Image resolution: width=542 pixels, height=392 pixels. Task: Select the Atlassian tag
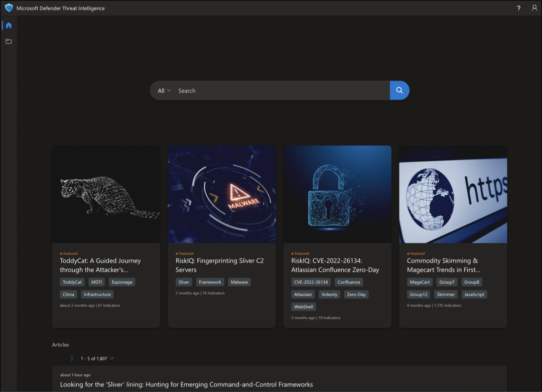[303, 295]
